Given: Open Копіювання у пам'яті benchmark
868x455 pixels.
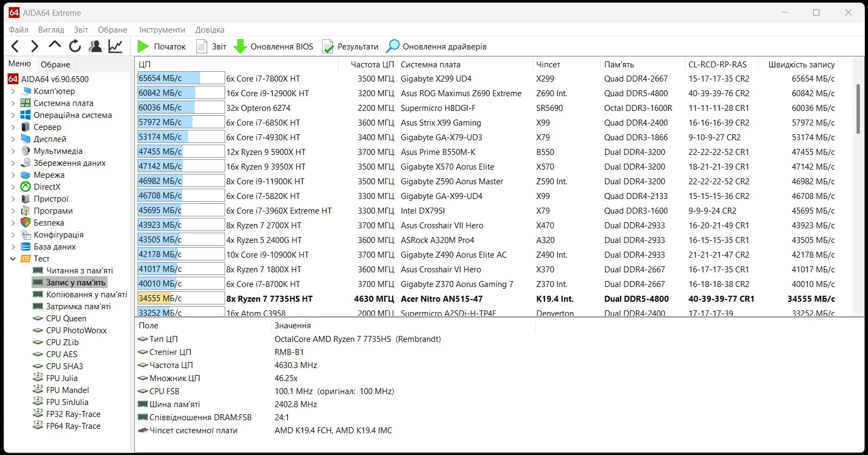Looking at the screenshot, I should [x=86, y=295].
